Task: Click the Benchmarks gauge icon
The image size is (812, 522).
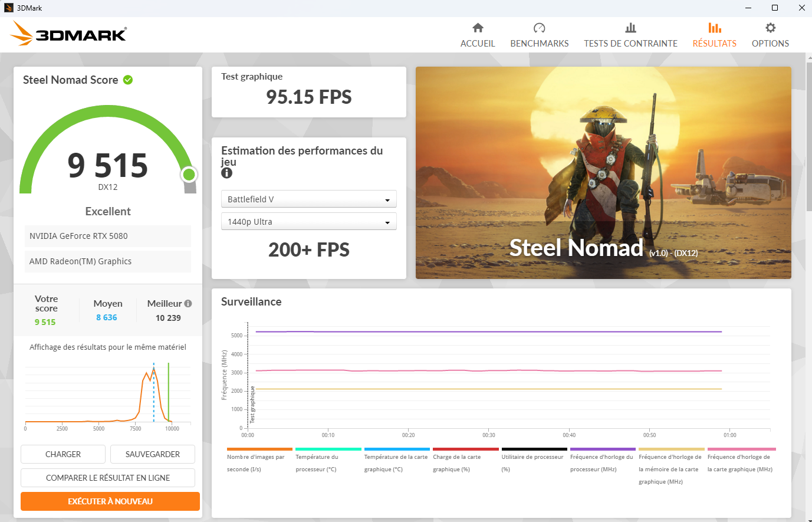Action: point(539,28)
